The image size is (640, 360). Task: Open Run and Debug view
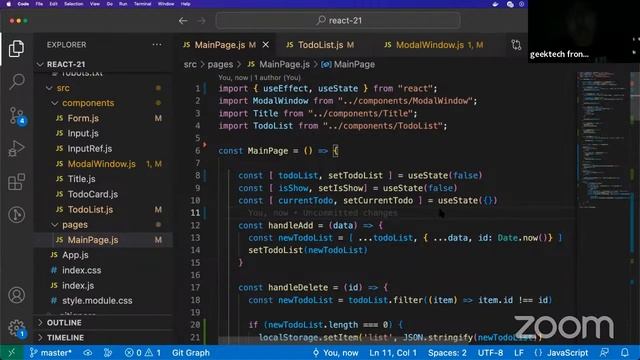(16, 149)
